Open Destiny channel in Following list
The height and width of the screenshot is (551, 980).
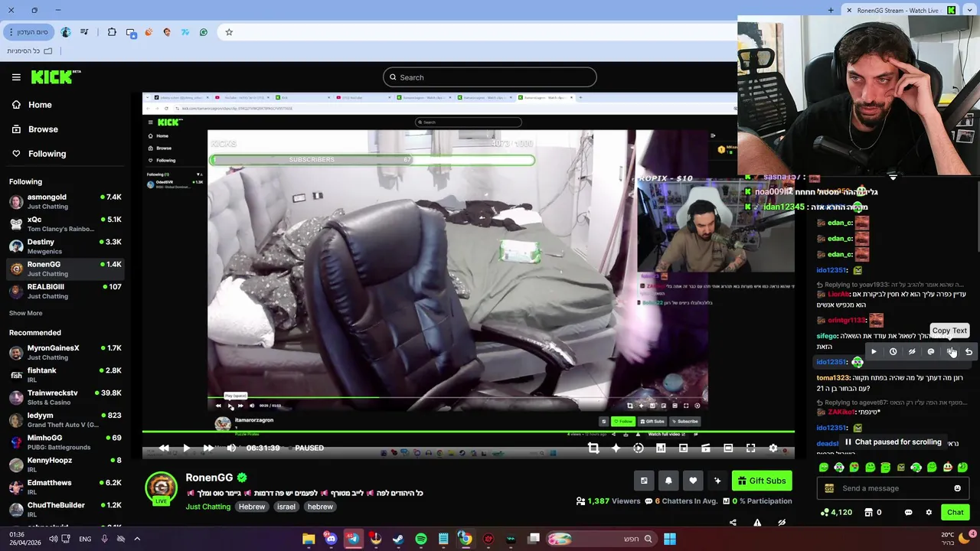click(65, 246)
